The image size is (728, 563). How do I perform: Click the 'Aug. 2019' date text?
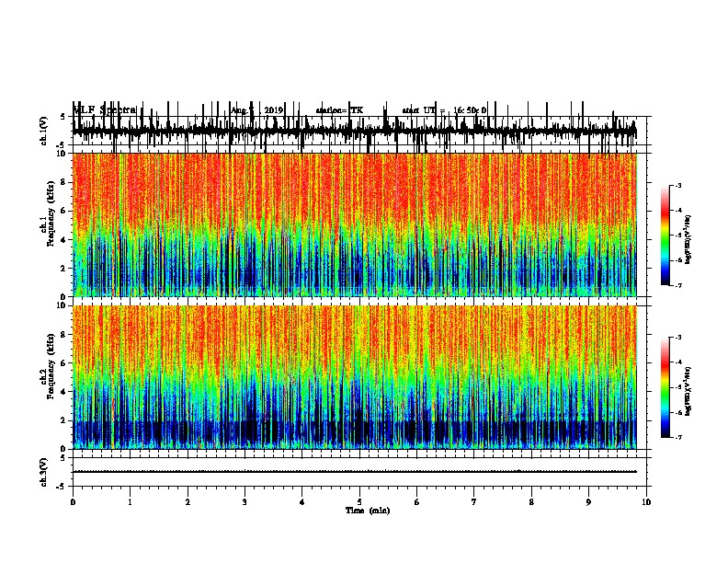click(x=256, y=110)
